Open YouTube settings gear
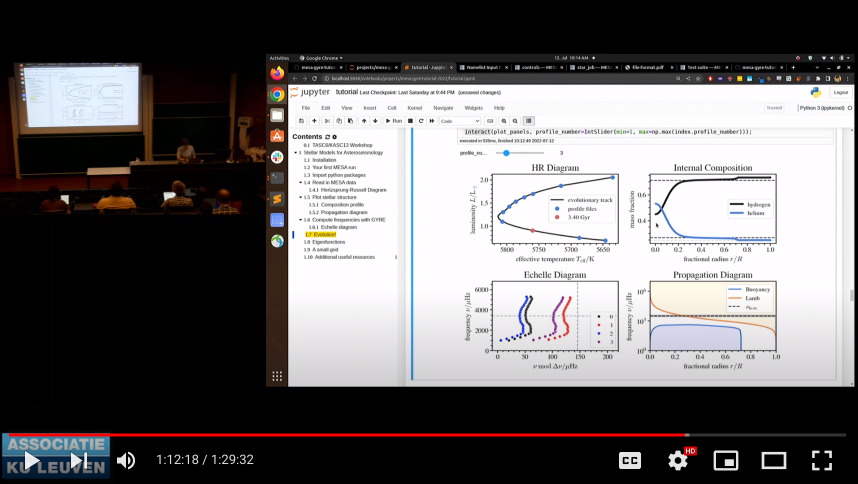 click(678, 460)
